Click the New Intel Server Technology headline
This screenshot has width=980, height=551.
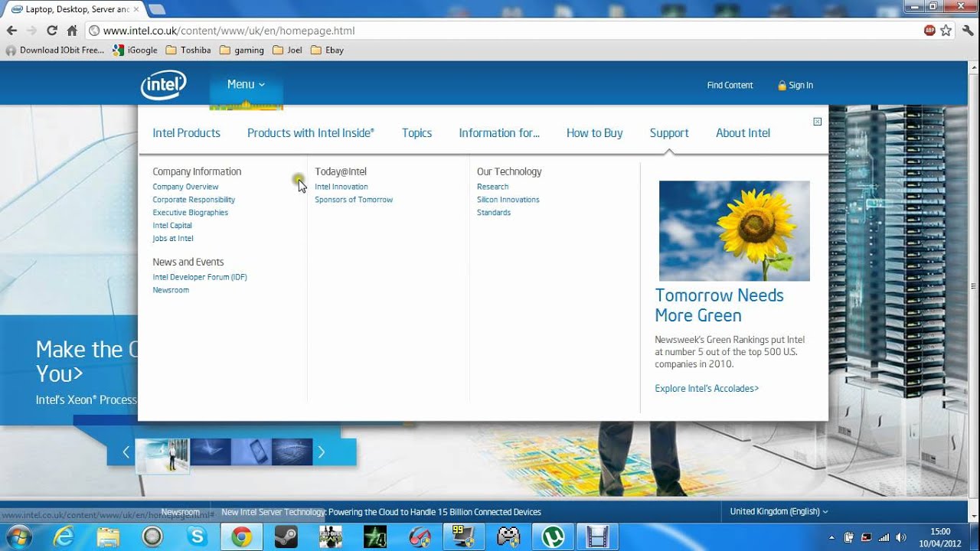[x=381, y=512]
